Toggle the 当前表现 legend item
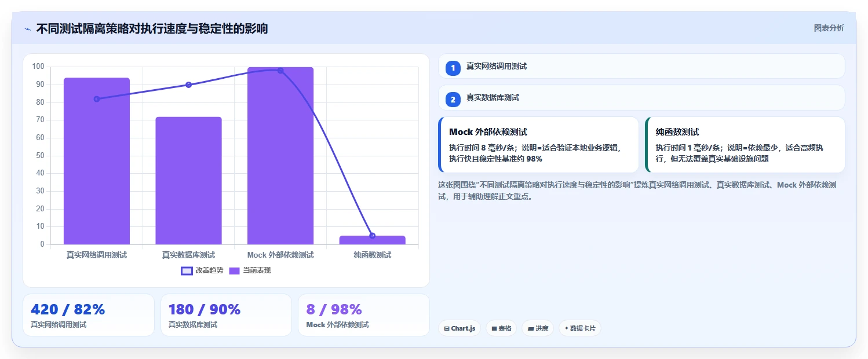The height and width of the screenshot is (359, 868). 250,270
